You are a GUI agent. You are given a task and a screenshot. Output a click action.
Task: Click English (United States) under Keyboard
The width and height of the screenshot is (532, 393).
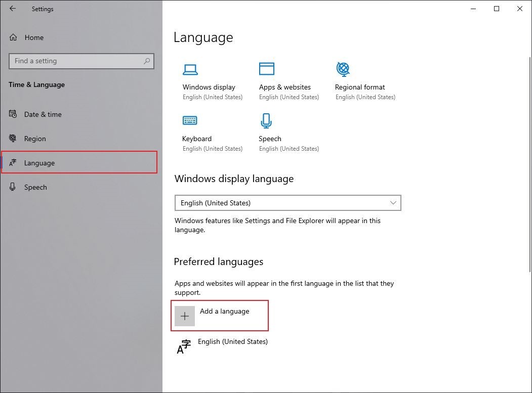213,149
